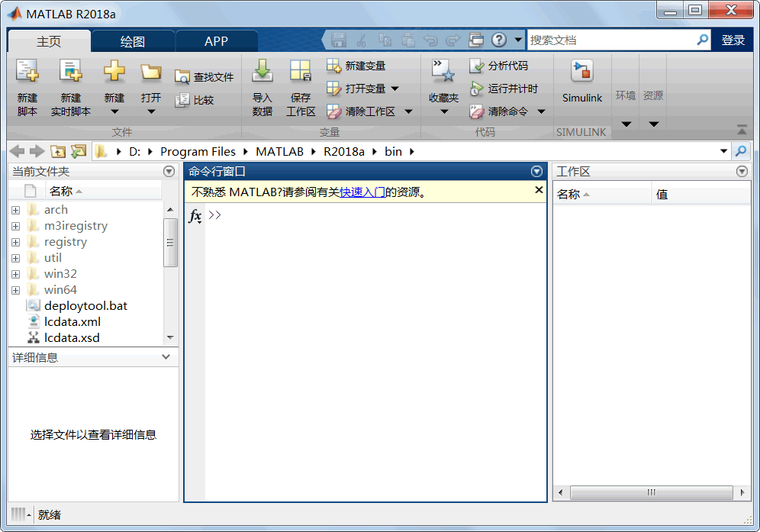Click the undo arrow in quick toolbar
The width and height of the screenshot is (760, 532).
coord(430,40)
